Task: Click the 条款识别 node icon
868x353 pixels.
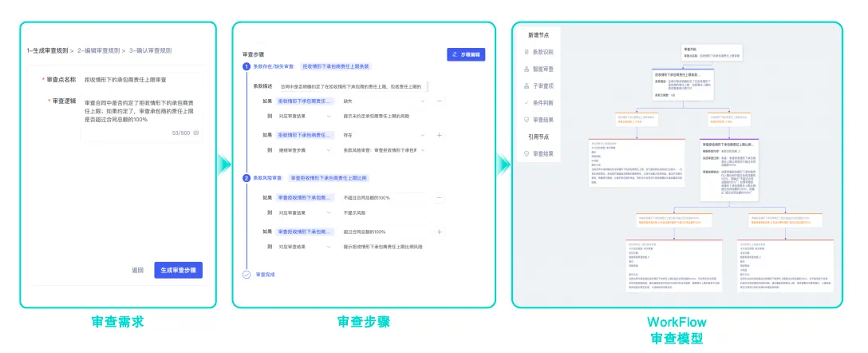Action: click(x=525, y=52)
